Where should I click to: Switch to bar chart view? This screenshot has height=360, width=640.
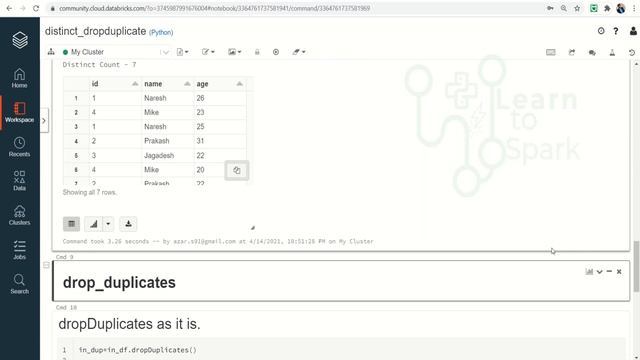coord(93,224)
